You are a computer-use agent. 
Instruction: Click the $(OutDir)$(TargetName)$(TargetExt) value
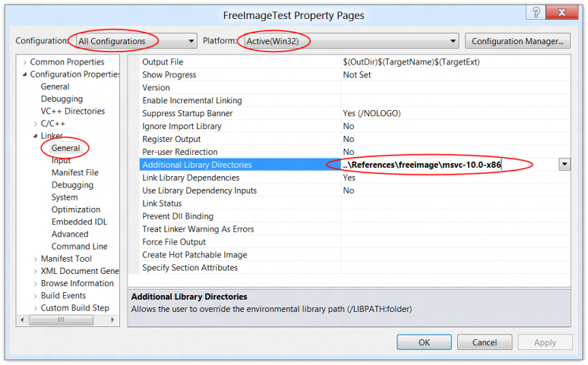click(411, 61)
